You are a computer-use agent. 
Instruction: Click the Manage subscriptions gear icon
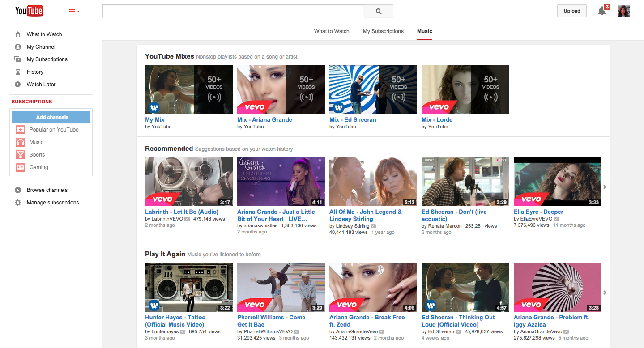(x=17, y=202)
